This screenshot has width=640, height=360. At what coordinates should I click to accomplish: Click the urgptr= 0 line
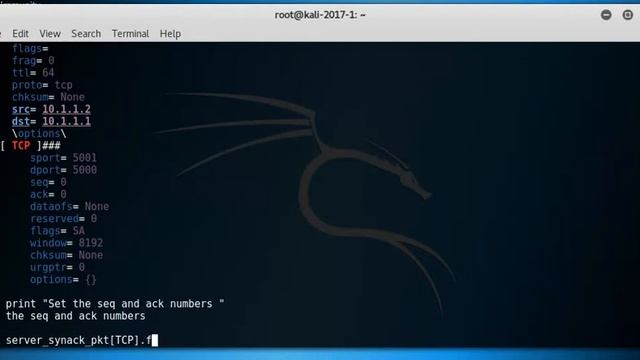(57, 267)
